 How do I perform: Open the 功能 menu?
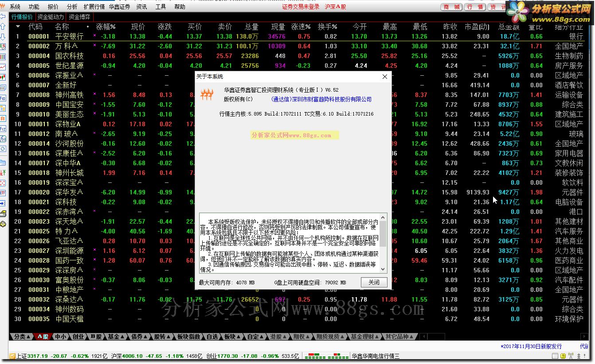point(34,7)
